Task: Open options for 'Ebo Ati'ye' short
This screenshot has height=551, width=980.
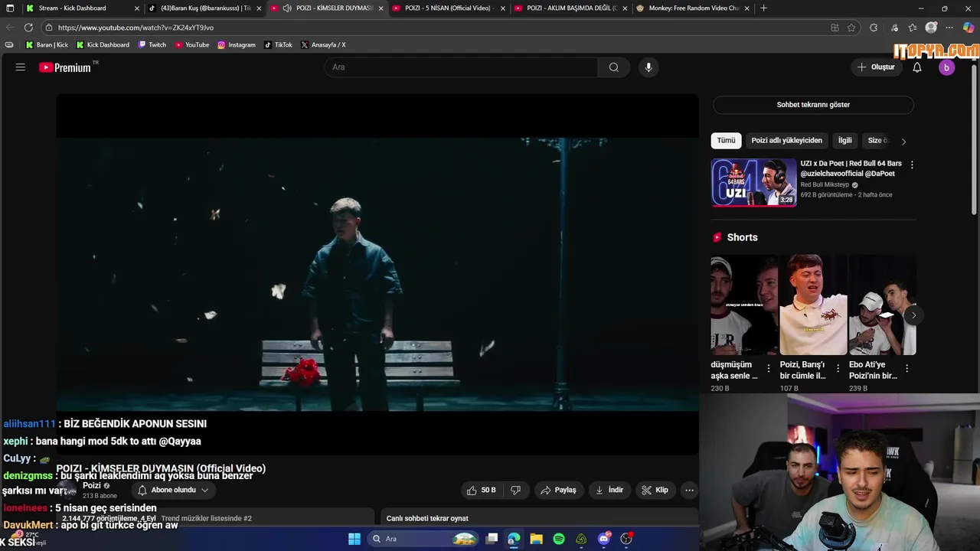Action: [x=907, y=369]
